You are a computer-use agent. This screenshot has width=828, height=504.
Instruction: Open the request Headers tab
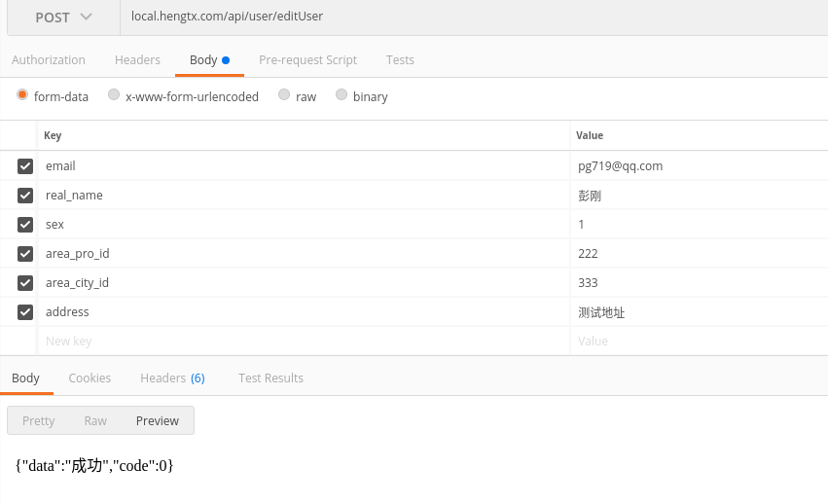tap(137, 60)
